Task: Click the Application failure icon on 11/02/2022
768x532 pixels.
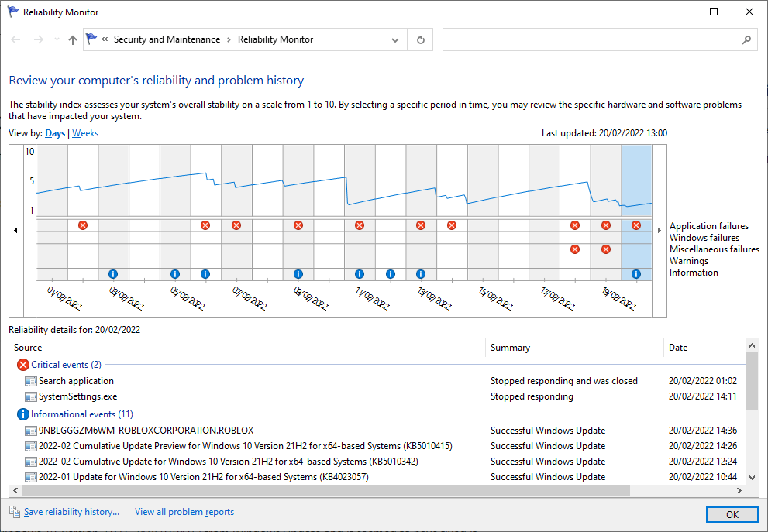Action: 360,225
